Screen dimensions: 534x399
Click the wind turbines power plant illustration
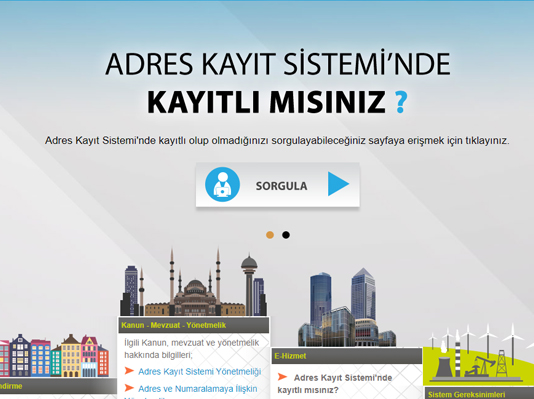[x=478, y=354]
